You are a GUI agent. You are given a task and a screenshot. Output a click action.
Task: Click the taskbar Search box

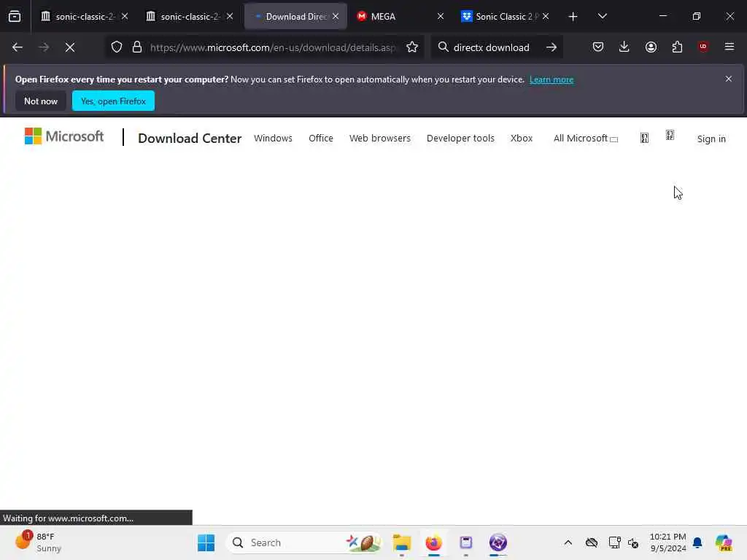tap(304, 542)
